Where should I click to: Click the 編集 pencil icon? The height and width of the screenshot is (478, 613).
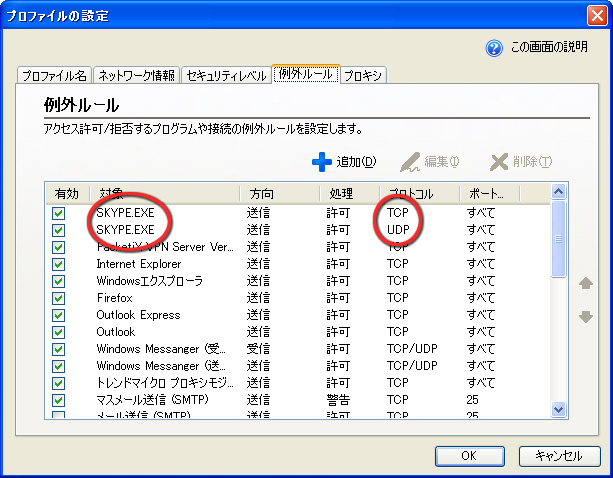coord(410,162)
